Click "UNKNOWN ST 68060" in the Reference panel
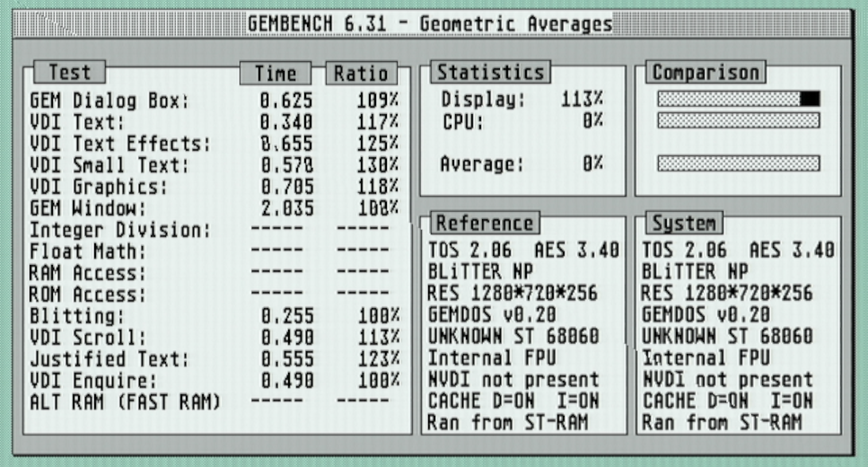The height and width of the screenshot is (467, 868). pos(513,337)
